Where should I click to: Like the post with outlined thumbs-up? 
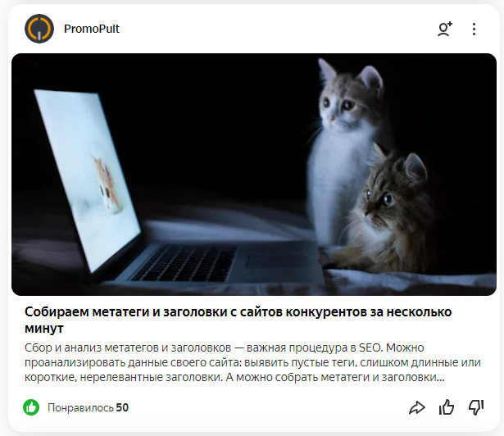point(447,407)
